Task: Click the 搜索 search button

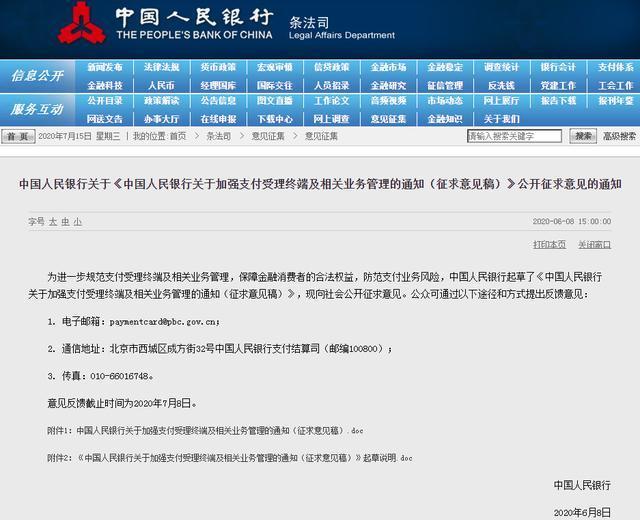Action: [x=583, y=136]
